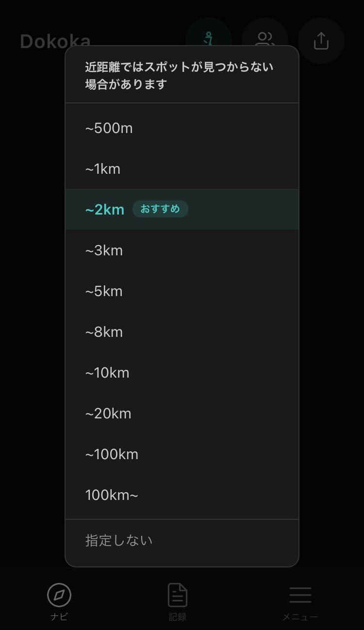The height and width of the screenshot is (630, 364).
Task: Set the distance to ~10km
Action: 182,373
